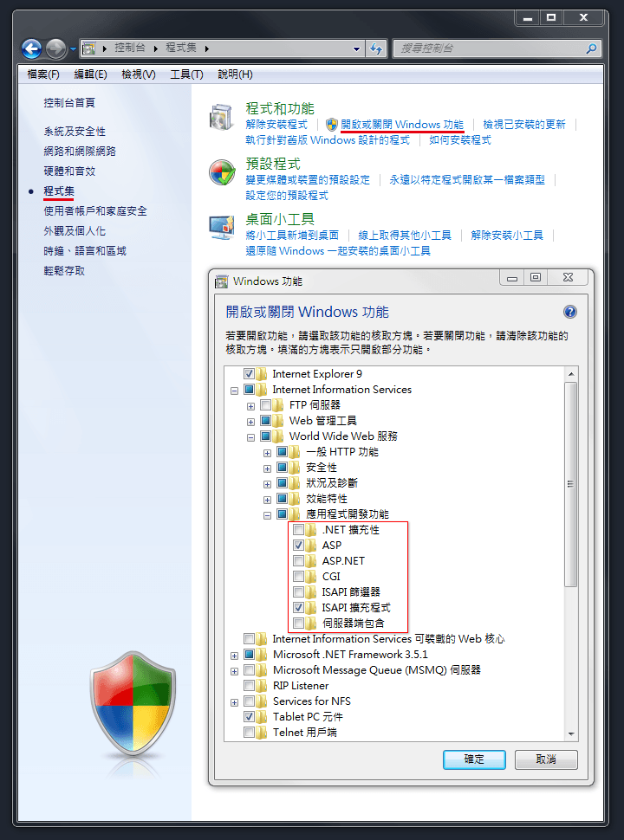Viewport: 624px width, 840px height.
Task: Collapse the World Wide Web 服務 node
Action: point(250,437)
